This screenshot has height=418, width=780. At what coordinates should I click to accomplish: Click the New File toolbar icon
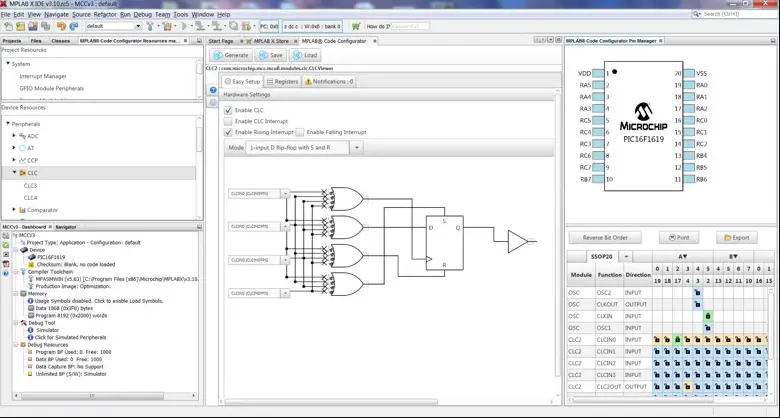point(8,26)
